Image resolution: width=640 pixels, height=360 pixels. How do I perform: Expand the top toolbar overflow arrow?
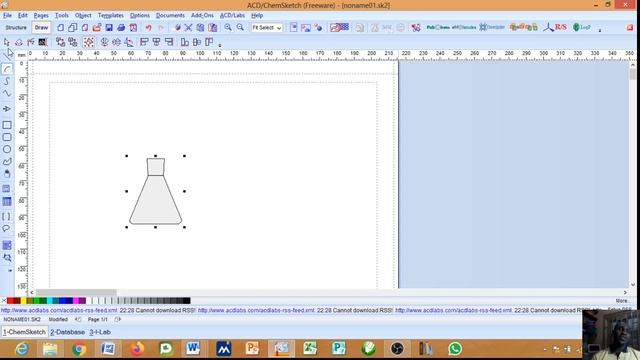[600, 30]
